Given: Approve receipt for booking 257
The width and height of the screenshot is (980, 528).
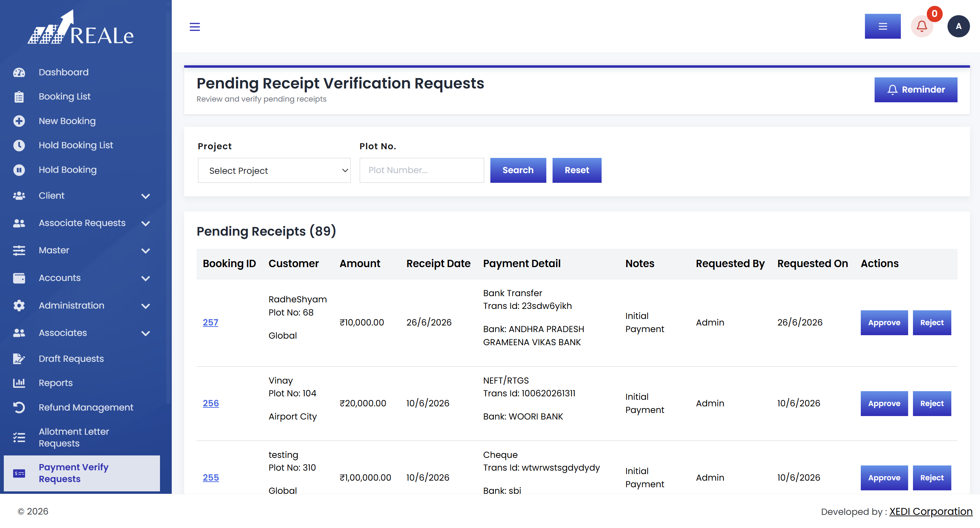Looking at the screenshot, I should click(884, 323).
